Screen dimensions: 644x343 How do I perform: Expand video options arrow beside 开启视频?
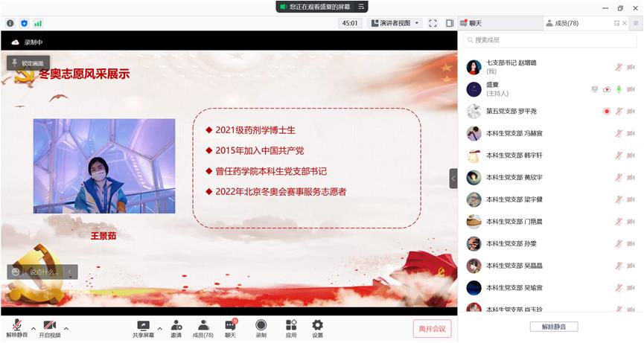coord(66,327)
